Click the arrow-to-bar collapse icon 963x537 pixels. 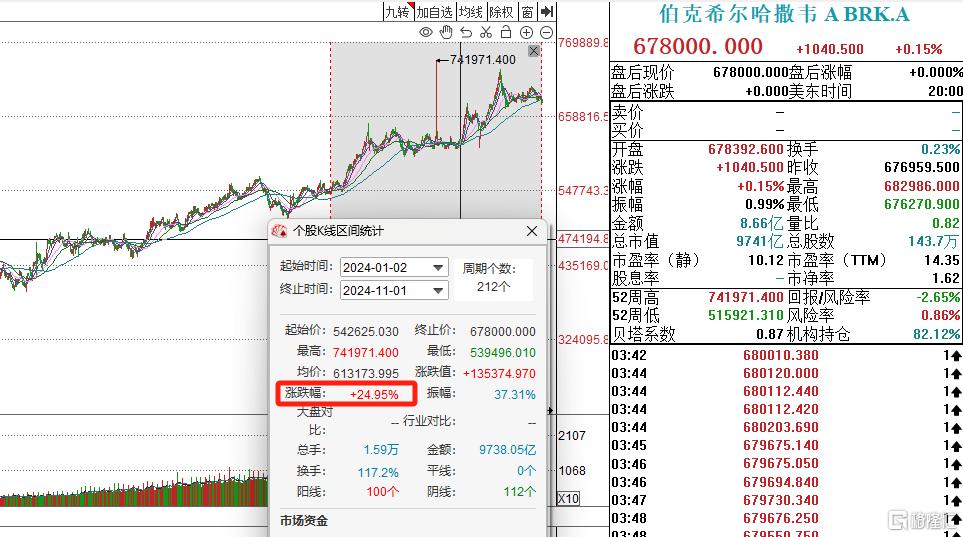pyautogui.click(x=547, y=11)
